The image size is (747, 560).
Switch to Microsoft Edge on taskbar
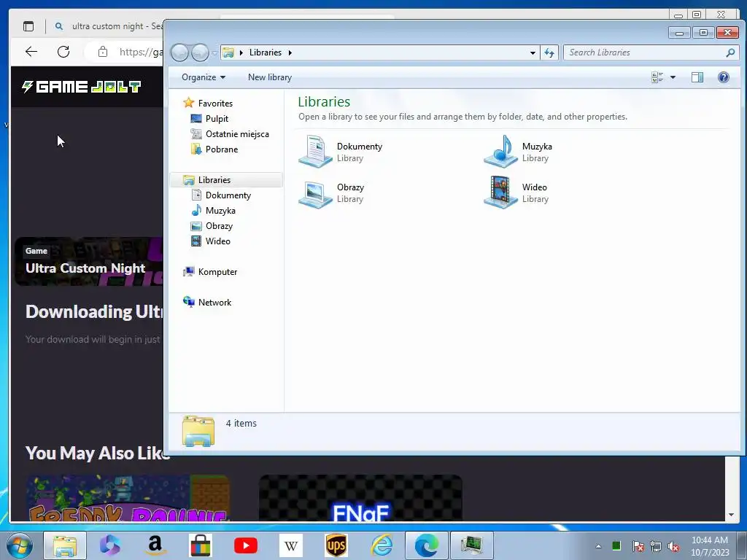click(426, 545)
